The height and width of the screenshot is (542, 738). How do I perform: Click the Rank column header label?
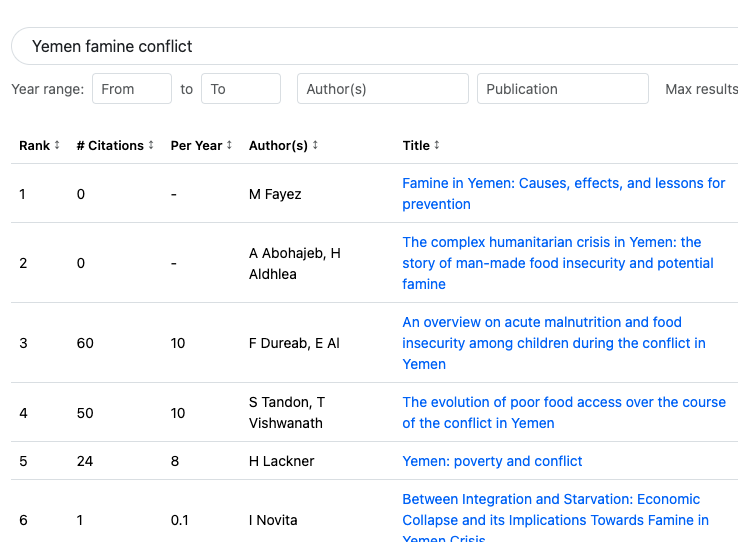[34, 145]
